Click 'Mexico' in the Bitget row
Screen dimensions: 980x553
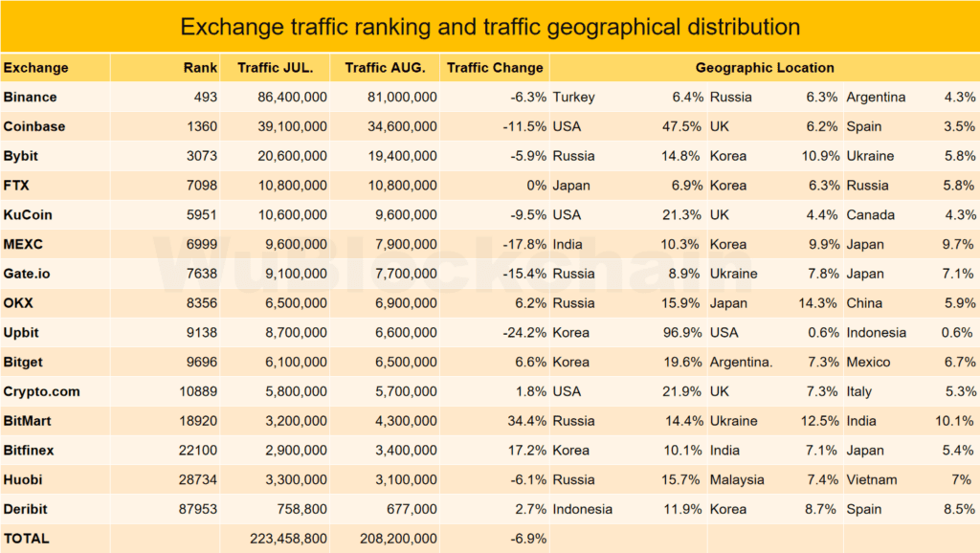[x=868, y=362]
